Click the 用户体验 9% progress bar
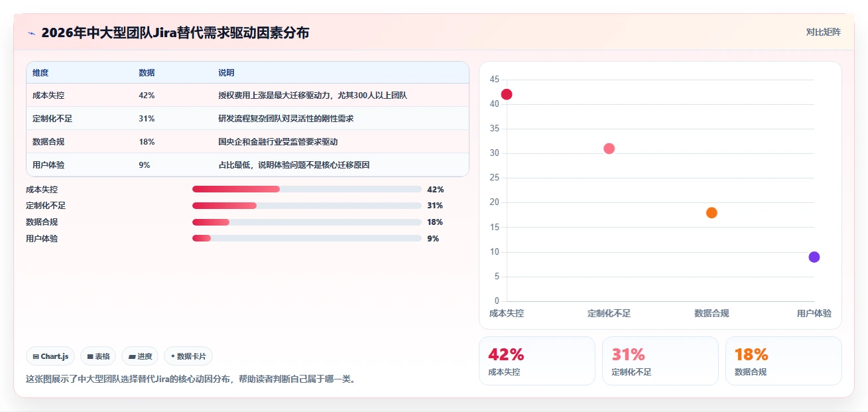 307,238
